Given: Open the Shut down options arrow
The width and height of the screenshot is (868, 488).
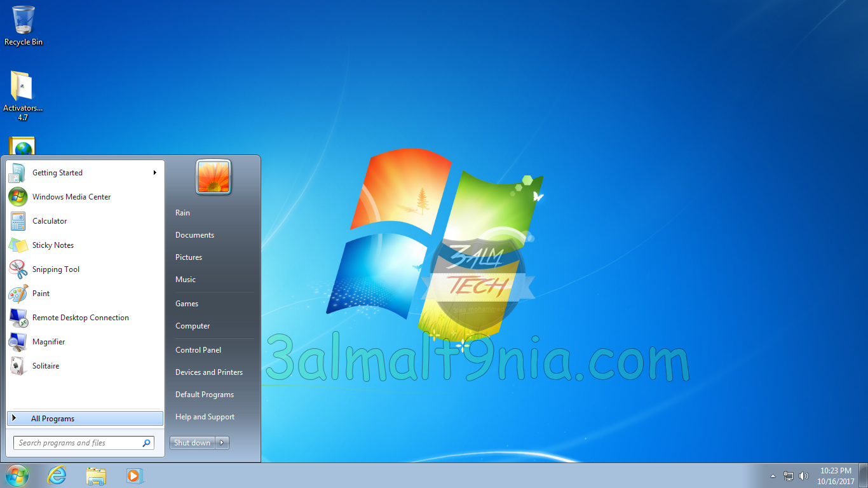Looking at the screenshot, I should (222, 443).
